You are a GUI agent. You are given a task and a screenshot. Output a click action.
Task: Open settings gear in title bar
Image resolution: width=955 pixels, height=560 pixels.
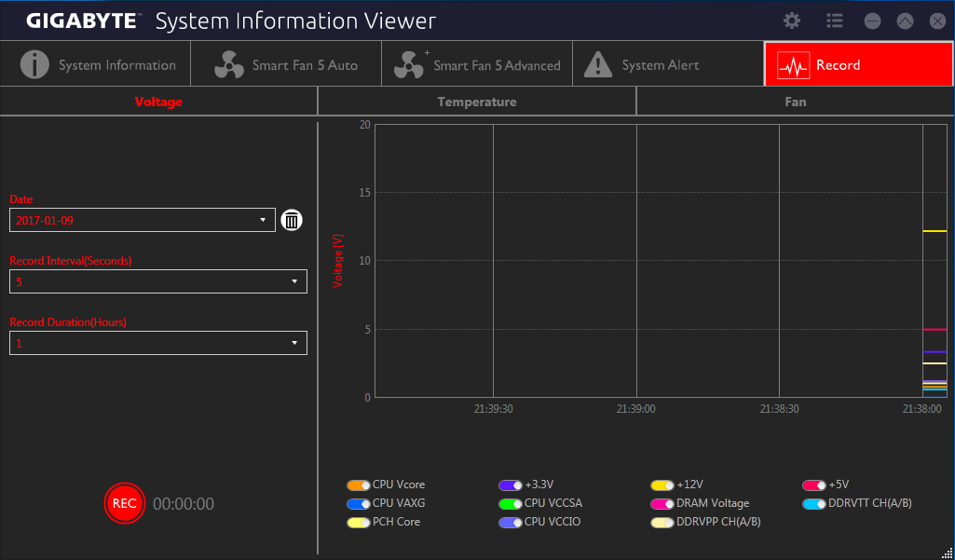click(x=792, y=20)
